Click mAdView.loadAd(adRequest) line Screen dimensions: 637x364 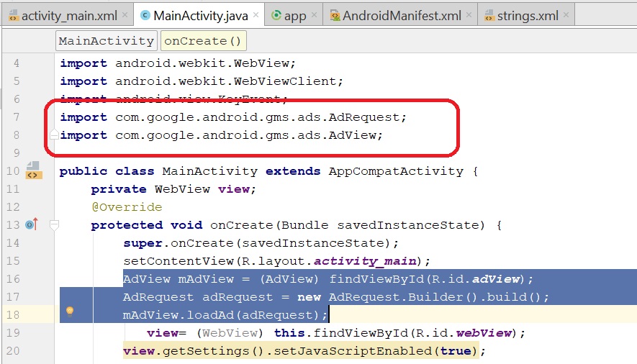[x=225, y=315]
